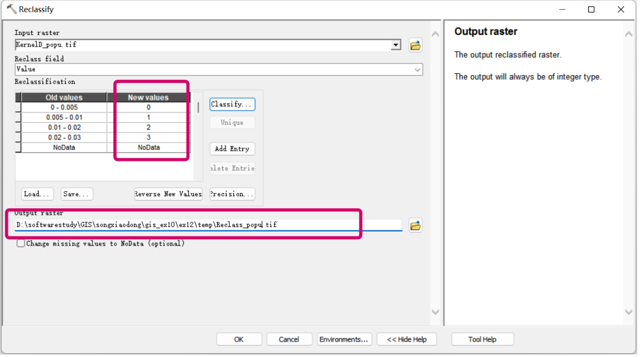Image resolution: width=644 pixels, height=357 pixels.
Task: Open the browse folder icon for Input raster
Action: click(415, 45)
